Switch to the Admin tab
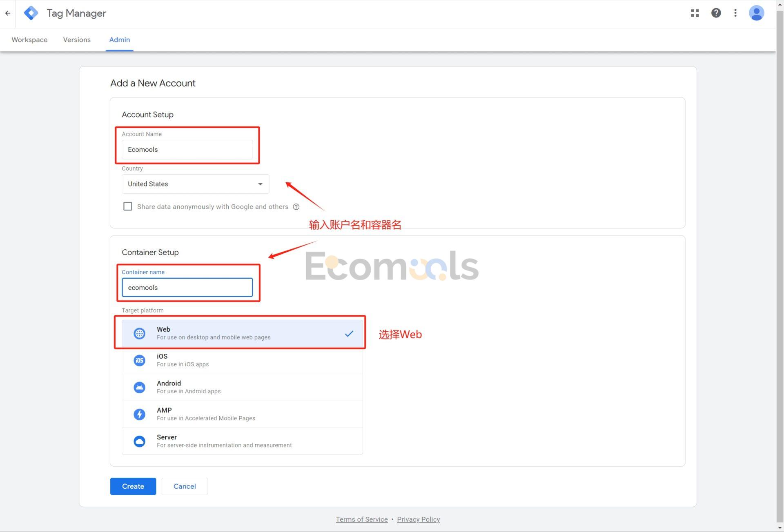 120,40
